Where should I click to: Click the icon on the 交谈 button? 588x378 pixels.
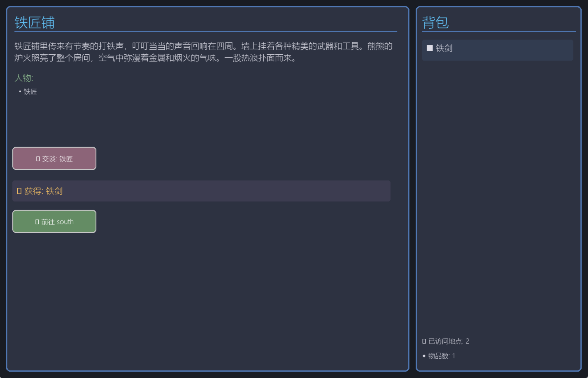coord(38,159)
